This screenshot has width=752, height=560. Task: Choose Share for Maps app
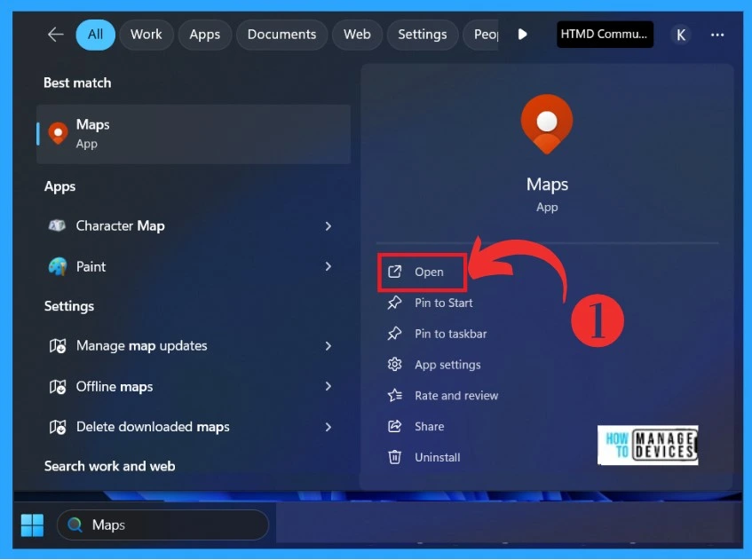[429, 426]
